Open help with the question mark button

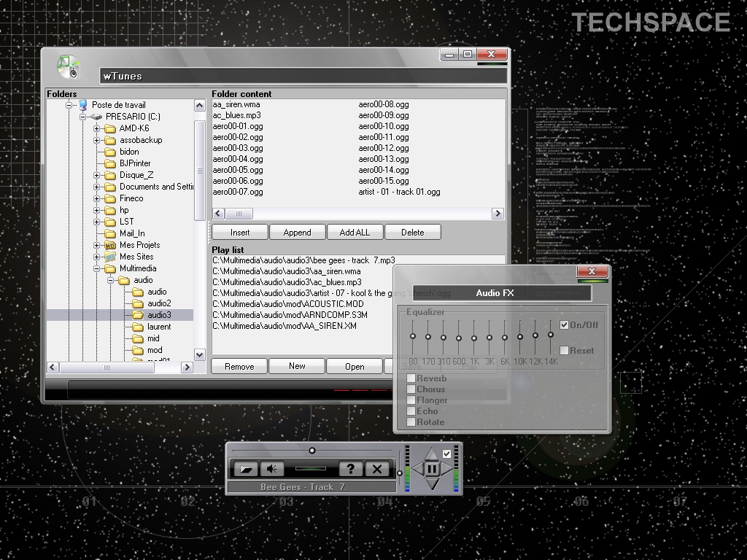click(351, 469)
